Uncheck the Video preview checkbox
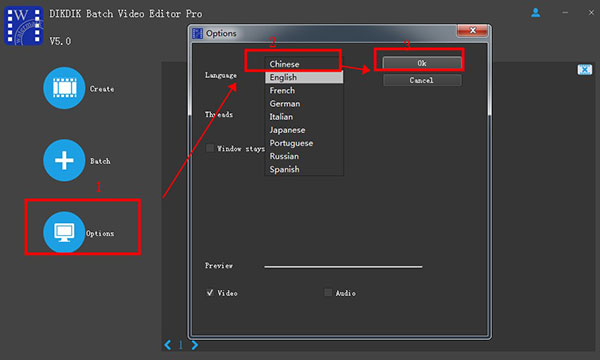The height and width of the screenshot is (360, 600). coord(210,293)
